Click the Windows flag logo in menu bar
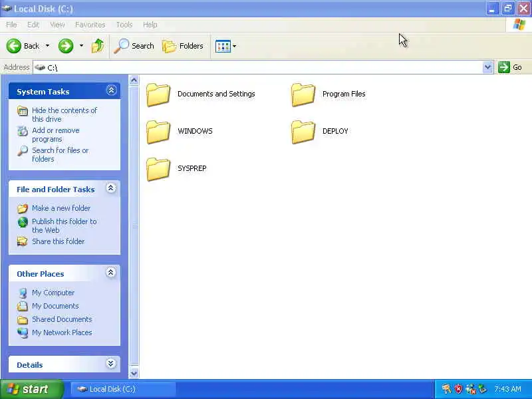 pos(519,25)
